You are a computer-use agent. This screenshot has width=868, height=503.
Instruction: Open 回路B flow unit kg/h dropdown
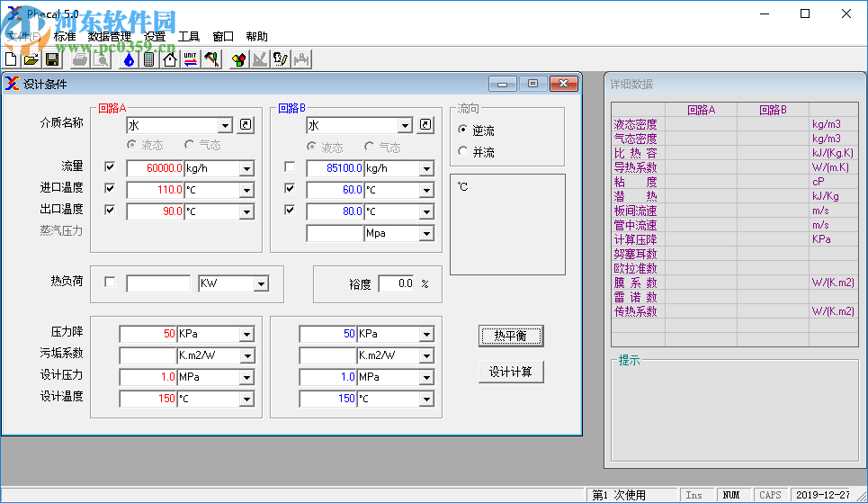point(426,168)
